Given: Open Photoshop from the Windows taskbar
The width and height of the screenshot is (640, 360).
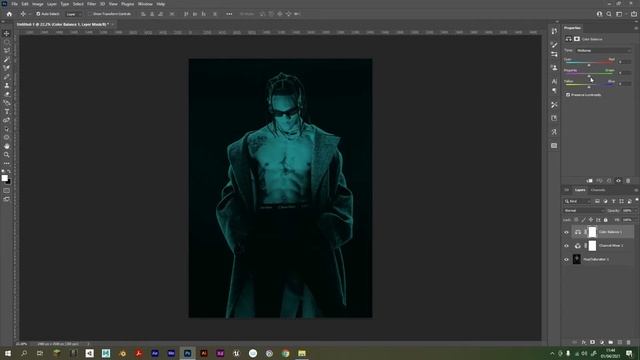Looking at the screenshot, I should tap(187, 353).
